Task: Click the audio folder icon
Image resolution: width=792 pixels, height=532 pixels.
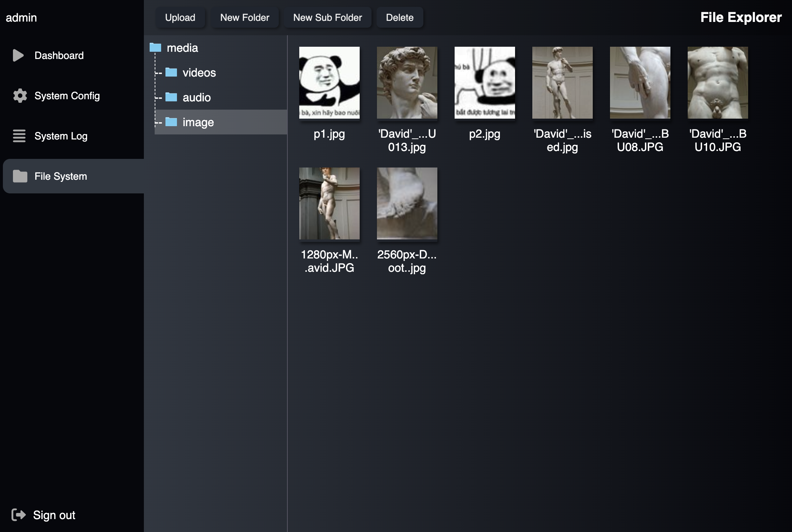Action: click(x=171, y=97)
